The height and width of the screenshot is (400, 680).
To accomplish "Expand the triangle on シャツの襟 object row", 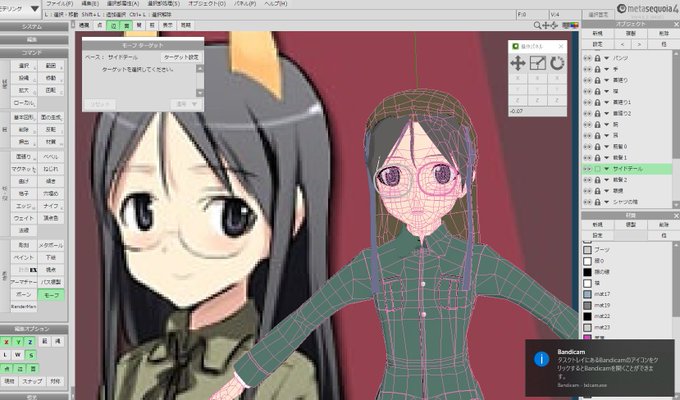I will point(607,202).
